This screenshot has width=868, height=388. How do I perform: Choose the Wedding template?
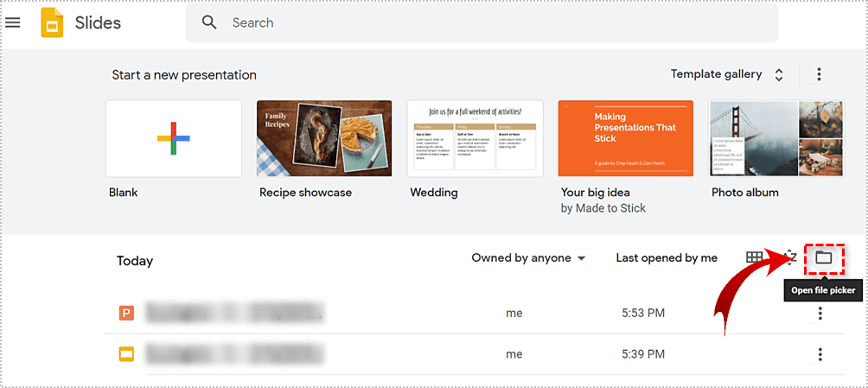tap(475, 138)
